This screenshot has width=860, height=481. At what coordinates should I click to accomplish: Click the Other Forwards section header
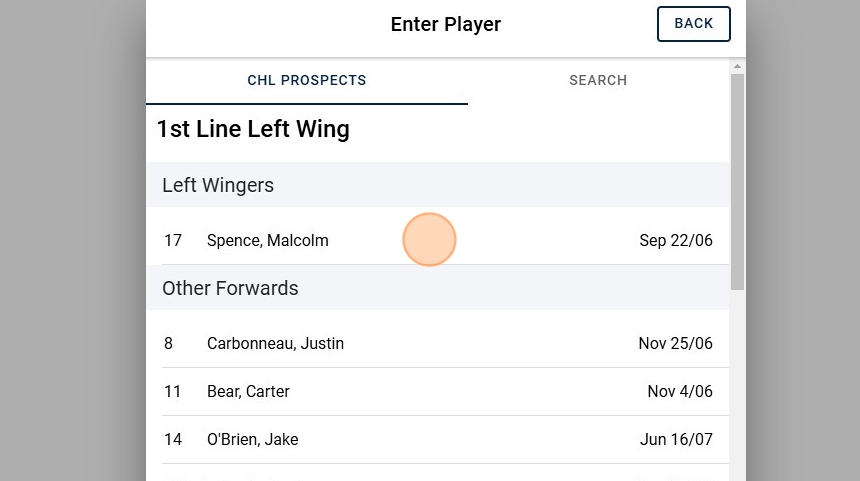tap(230, 288)
